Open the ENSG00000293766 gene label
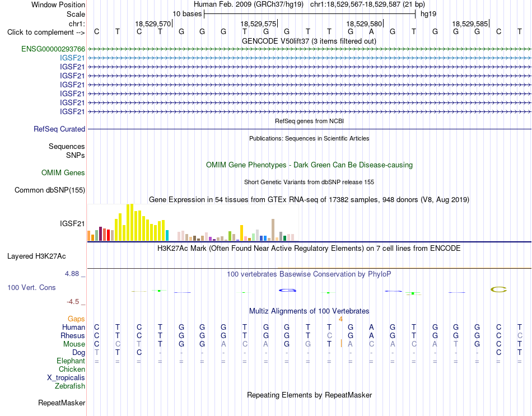Viewport: 532px width, 416px height. [x=53, y=49]
